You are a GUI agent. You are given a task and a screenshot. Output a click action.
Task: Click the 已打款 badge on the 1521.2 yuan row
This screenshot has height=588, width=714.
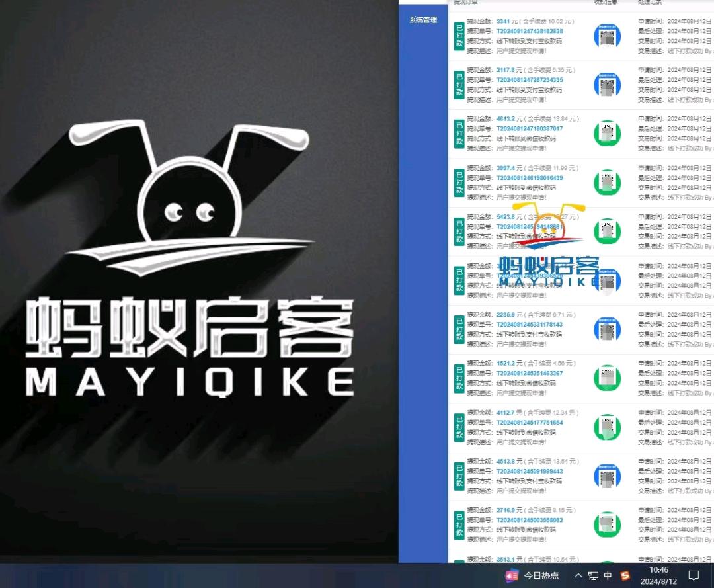point(459,378)
